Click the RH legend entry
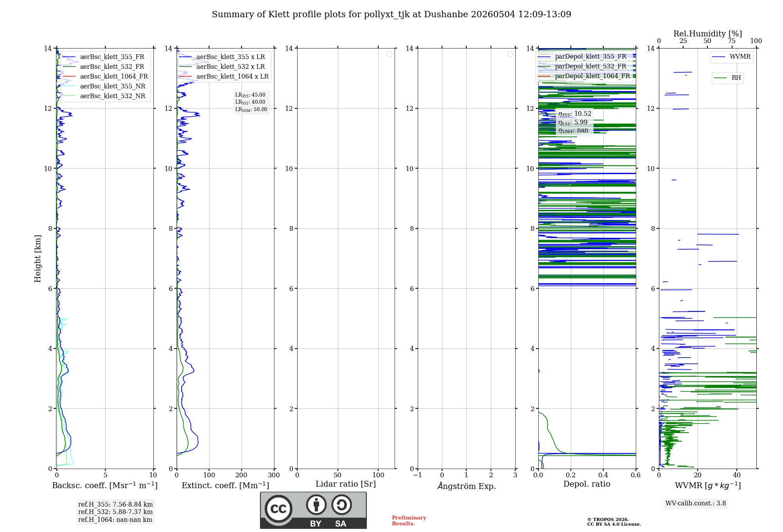 tap(728, 78)
